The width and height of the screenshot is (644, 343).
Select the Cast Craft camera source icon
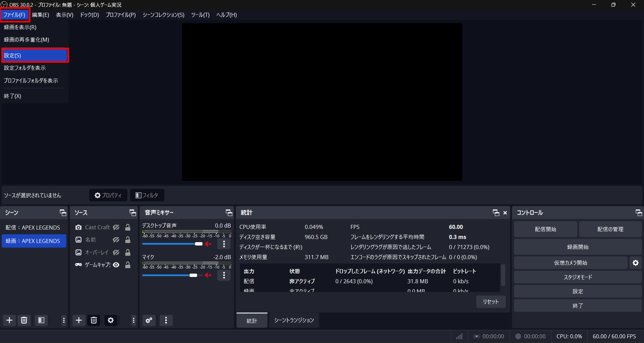point(78,227)
